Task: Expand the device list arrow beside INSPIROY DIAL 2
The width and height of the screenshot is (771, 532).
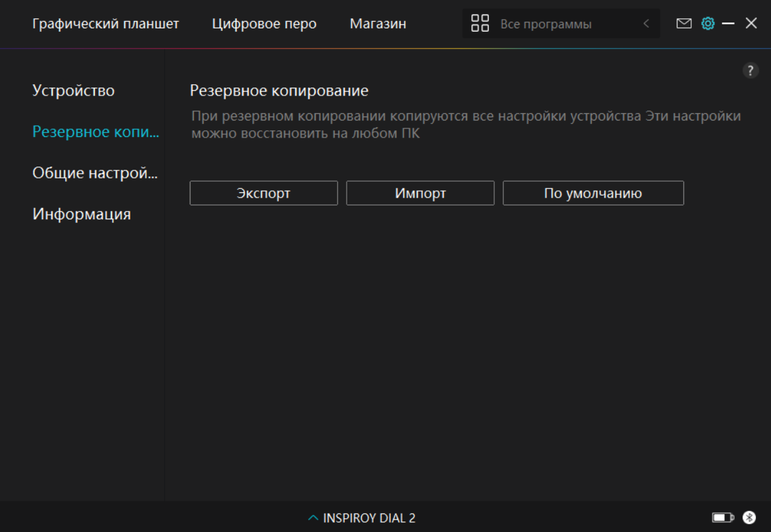Action: point(313,518)
